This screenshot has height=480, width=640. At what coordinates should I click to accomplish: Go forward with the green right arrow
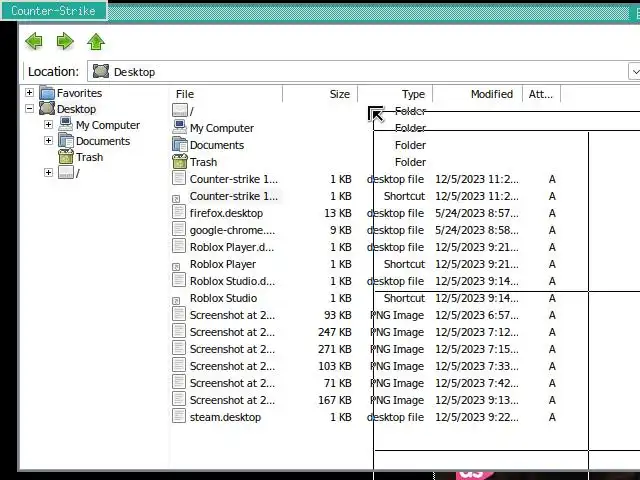click(x=65, y=41)
